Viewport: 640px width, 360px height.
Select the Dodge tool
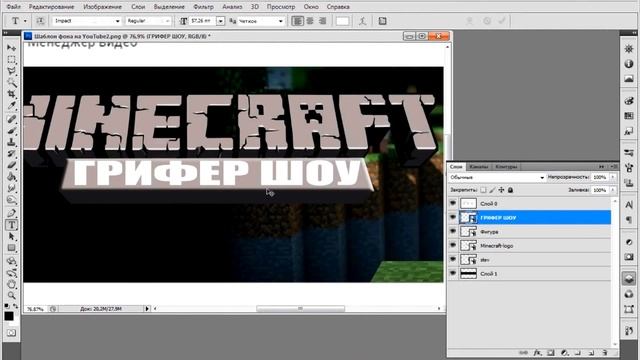click(x=11, y=200)
